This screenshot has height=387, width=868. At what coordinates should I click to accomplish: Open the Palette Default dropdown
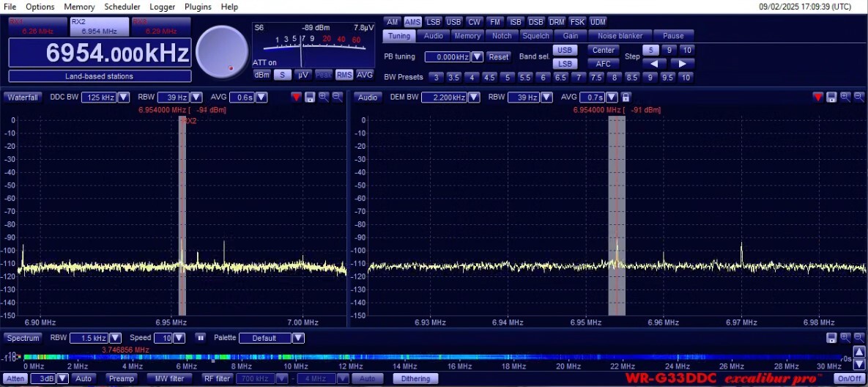coord(298,338)
